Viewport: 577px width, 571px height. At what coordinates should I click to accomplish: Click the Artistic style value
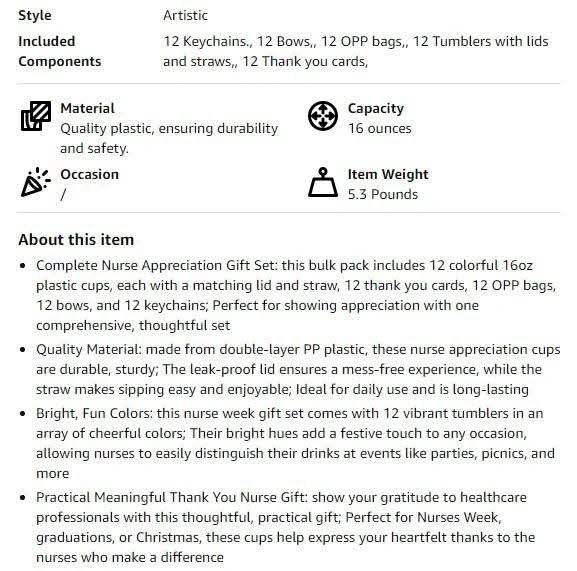(x=185, y=15)
